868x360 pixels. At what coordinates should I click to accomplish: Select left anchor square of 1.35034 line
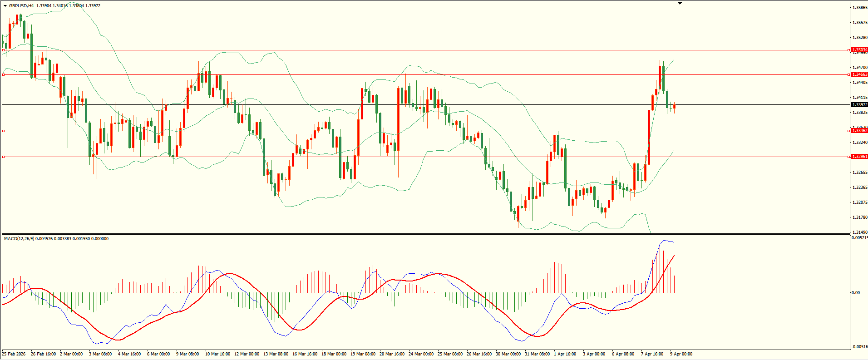4,50
